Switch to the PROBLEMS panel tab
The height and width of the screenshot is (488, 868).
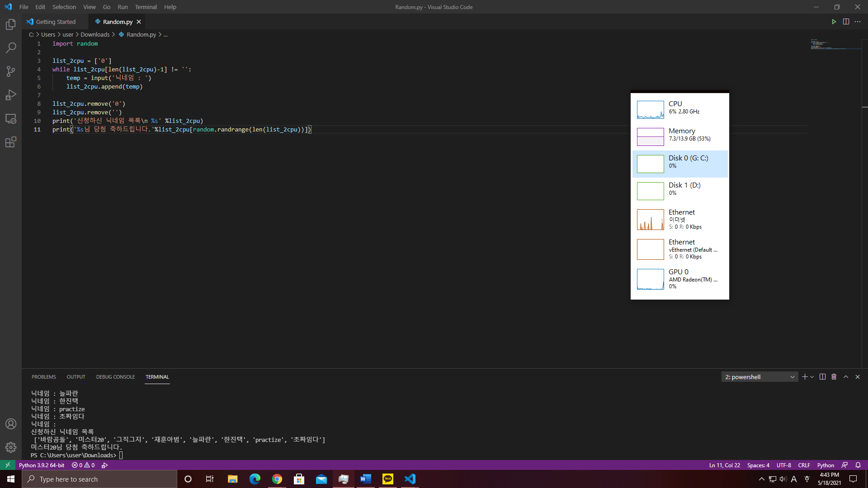tap(44, 377)
